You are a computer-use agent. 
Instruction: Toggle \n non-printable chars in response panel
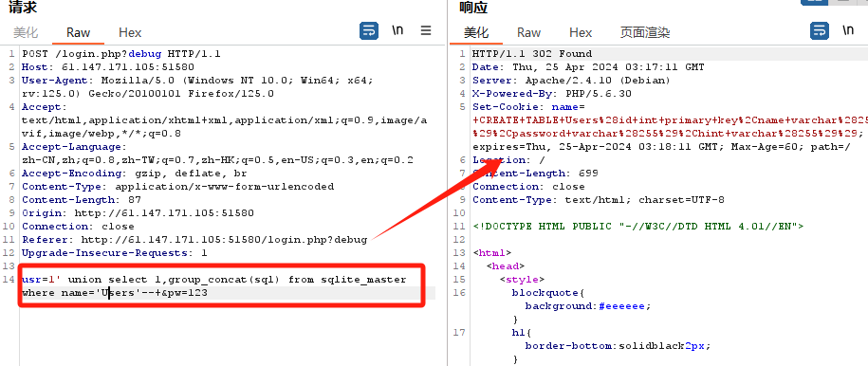pyautogui.click(x=847, y=30)
